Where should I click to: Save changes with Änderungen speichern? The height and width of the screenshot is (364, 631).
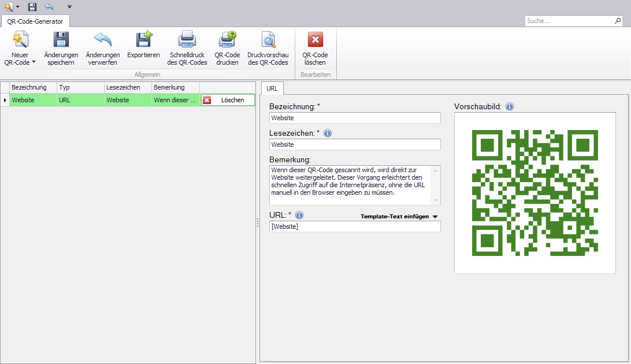pos(61,48)
